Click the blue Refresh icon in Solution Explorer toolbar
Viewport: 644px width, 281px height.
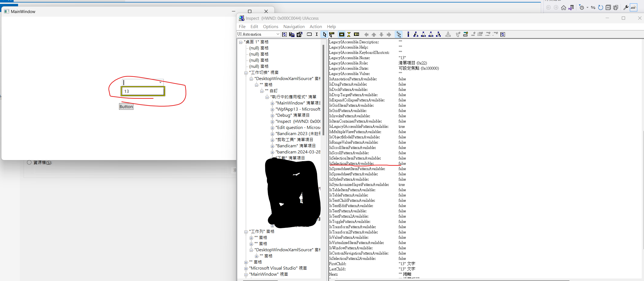tap(600, 8)
